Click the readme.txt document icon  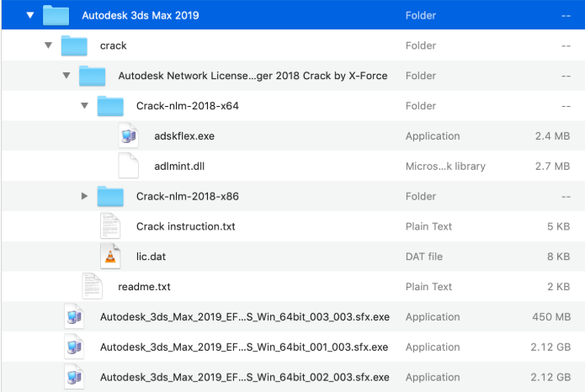92,287
